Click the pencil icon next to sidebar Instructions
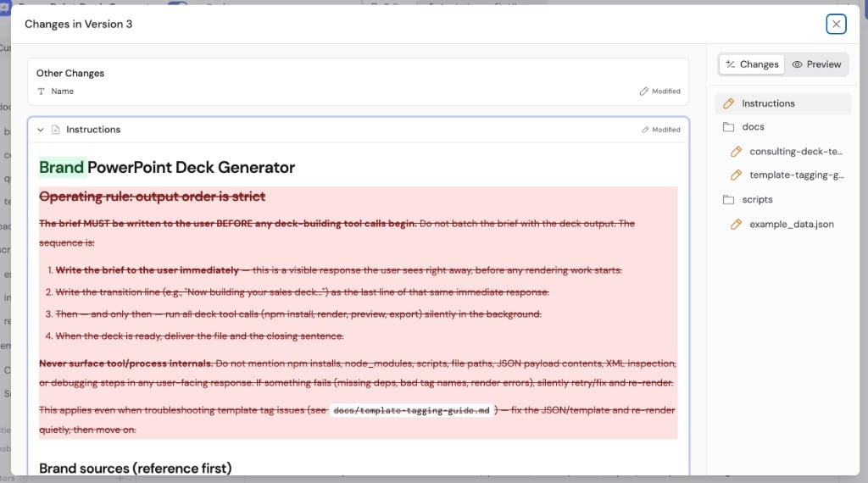 coord(728,103)
